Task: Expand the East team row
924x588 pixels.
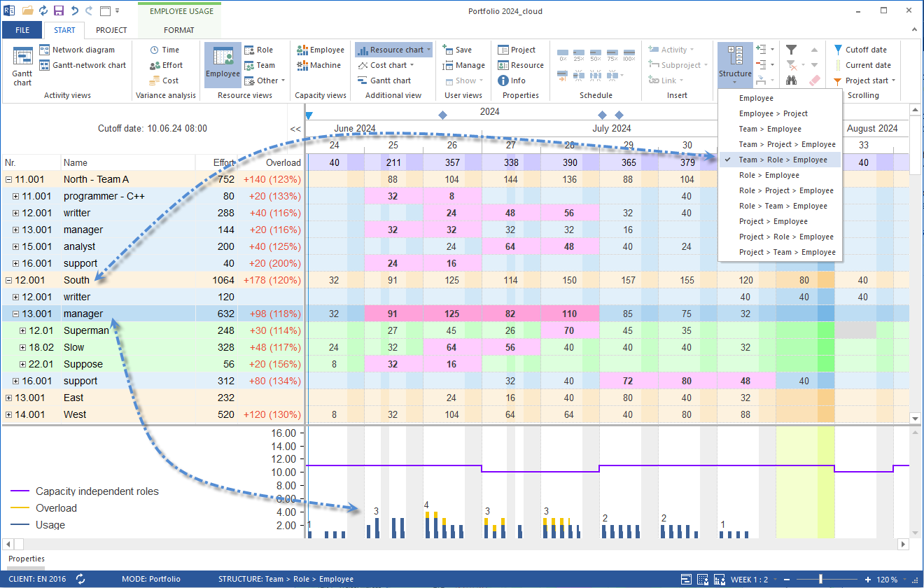Action: click(x=8, y=398)
